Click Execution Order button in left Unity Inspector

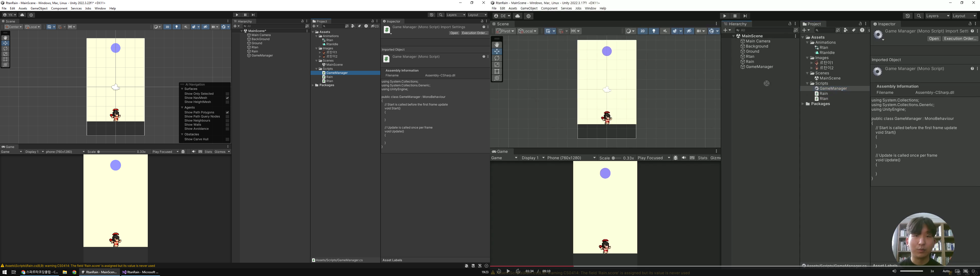(474, 33)
